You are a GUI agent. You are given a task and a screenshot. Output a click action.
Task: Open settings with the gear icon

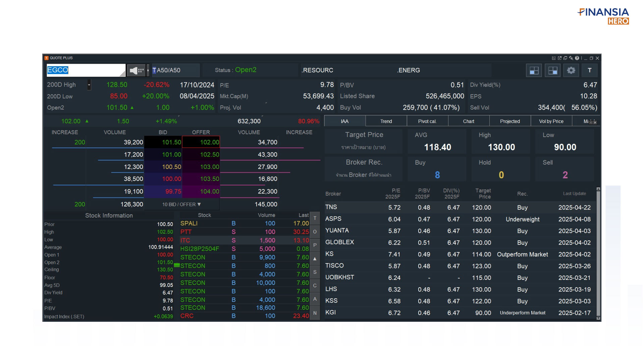(571, 70)
